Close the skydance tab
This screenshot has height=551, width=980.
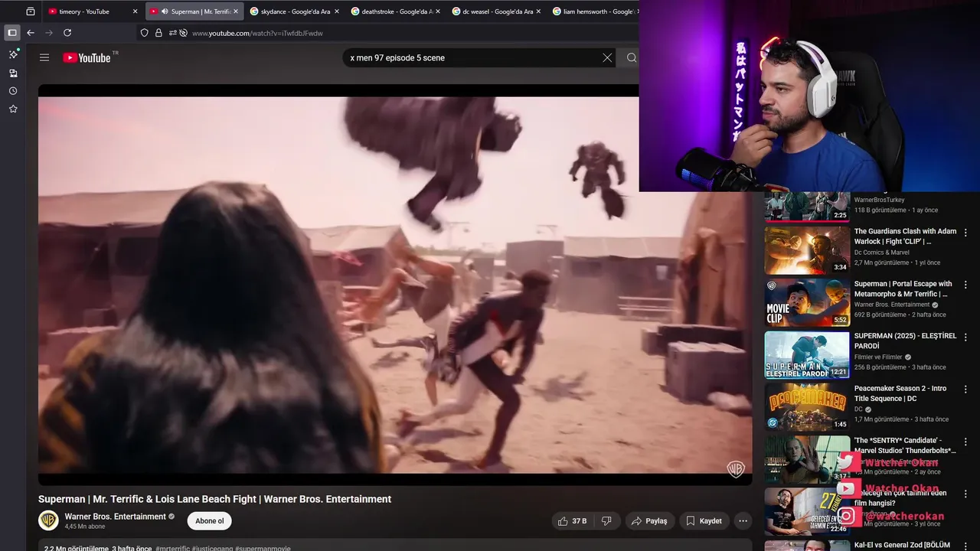point(337,11)
